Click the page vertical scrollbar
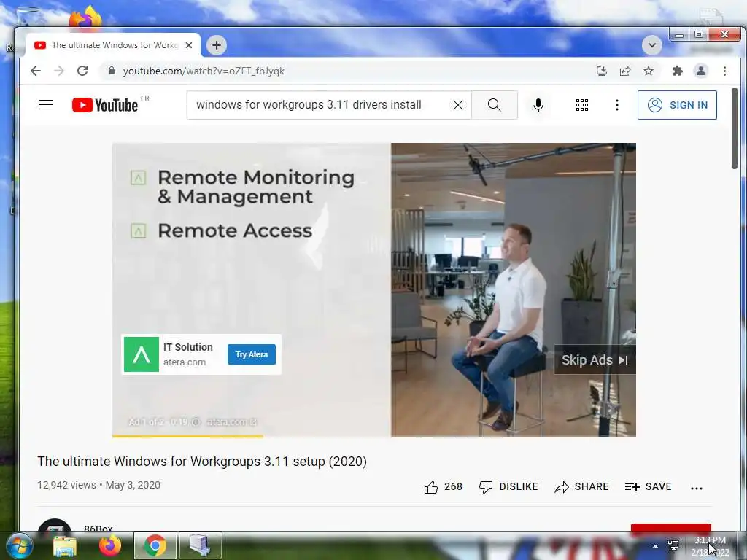The height and width of the screenshot is (560, 747). tap(735, 128)
